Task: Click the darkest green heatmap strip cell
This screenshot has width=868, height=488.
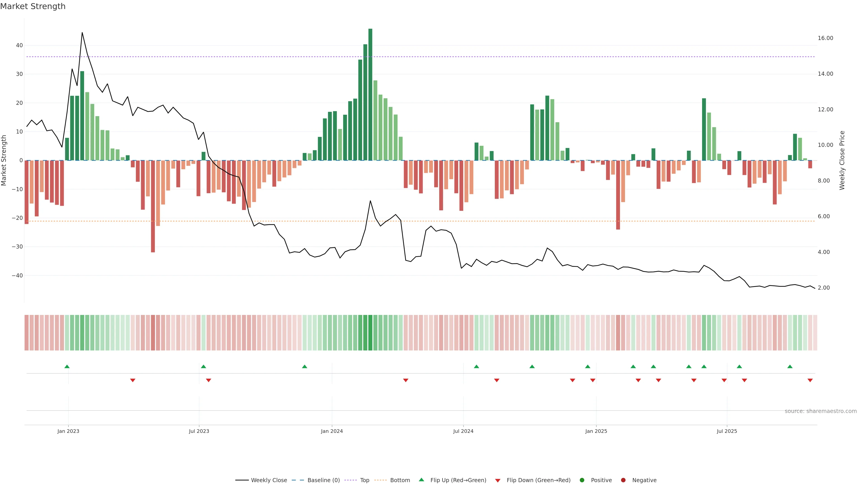Action: [x=370, y=333]
